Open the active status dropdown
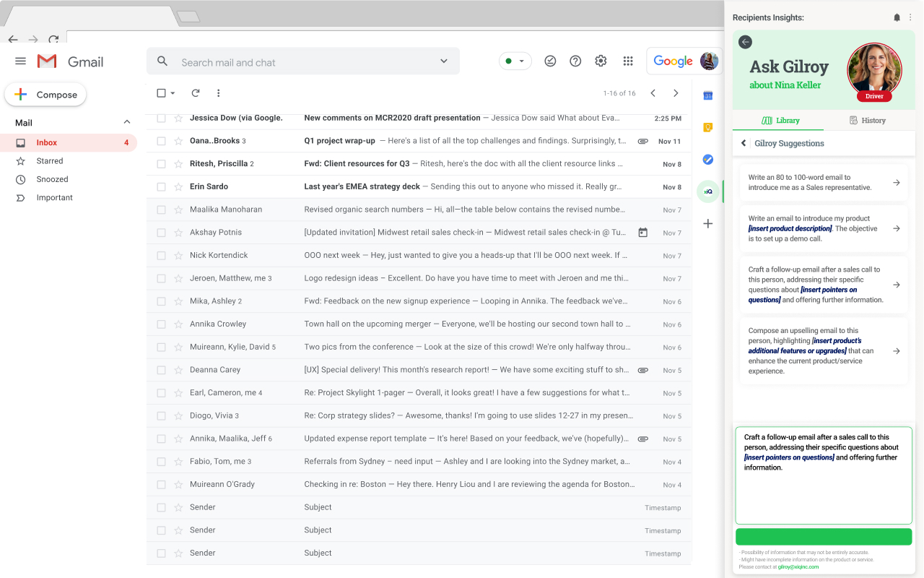924x578 pixels. coord(515,61)
